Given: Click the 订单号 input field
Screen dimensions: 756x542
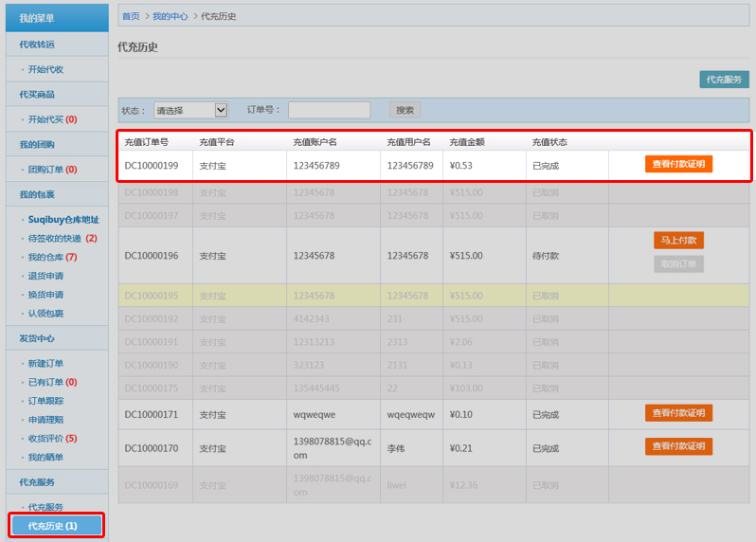Looking at the screenshot, I should point(329,110).
